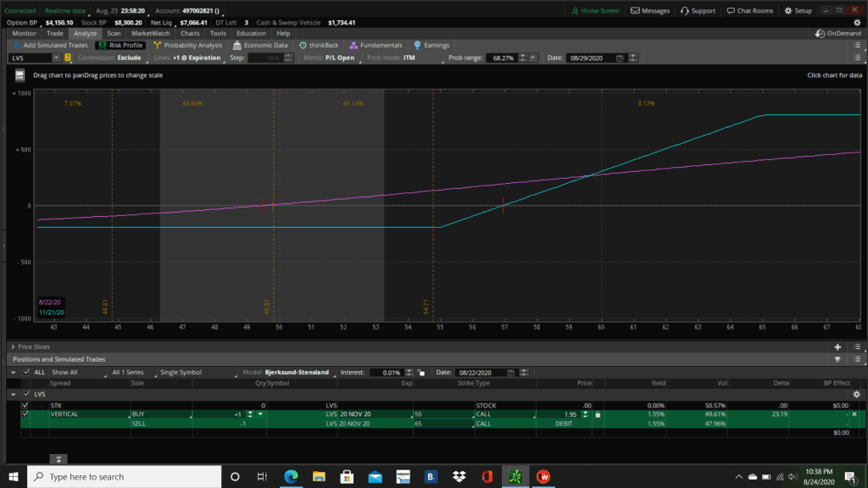Open the Messages envelope icon

coord(637,11)
